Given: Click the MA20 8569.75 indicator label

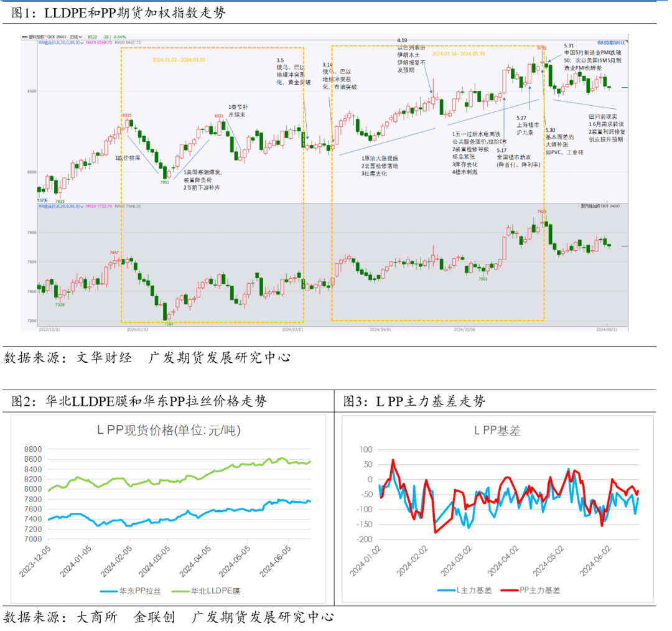Looking at the screenshot, I should (99, 42).
